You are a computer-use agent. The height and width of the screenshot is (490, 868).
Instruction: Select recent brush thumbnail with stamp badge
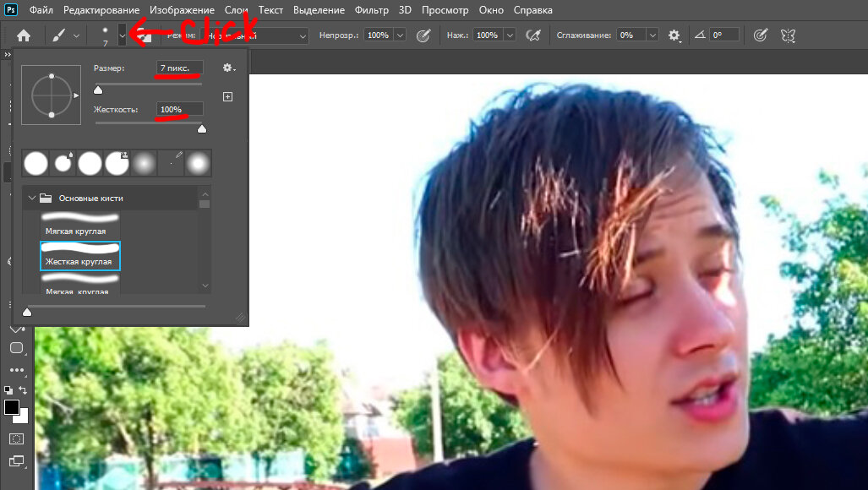point(117,164)
